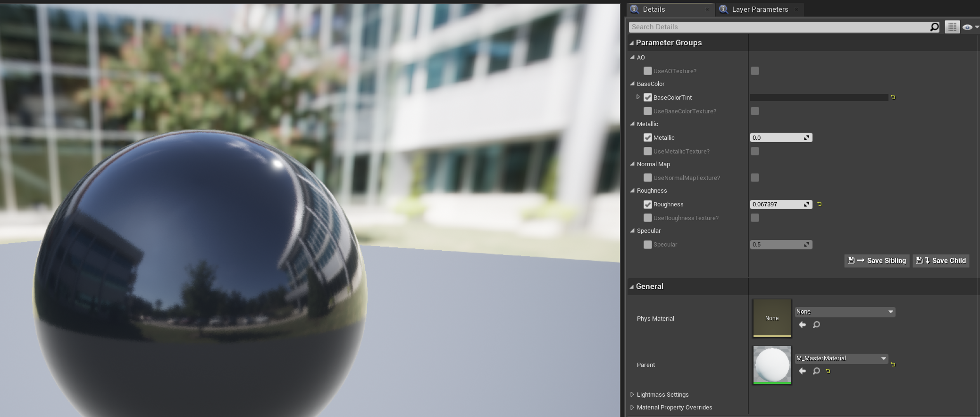Viewport: 980px width, 417px height.
Task: Expand Lightmass Settings
Action: click(x=632, y=394)
